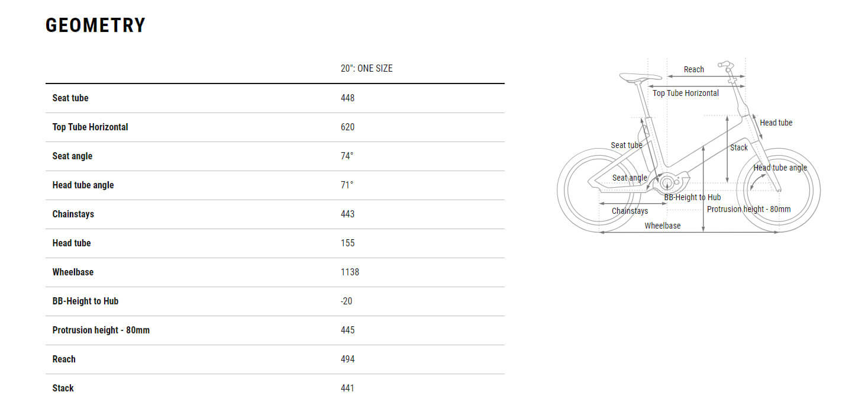Click the Reach value 494
This screenshot has height=408, width=868.
[x=347, y=359]
